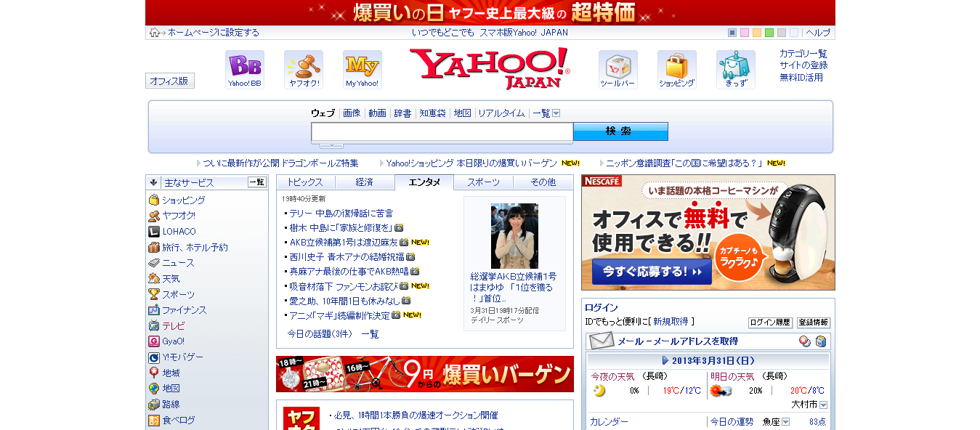The width and height of the screenshot is (980, 430).
Task: Open the 魚座 zodiac dropdown
Action: coord(785,422)
